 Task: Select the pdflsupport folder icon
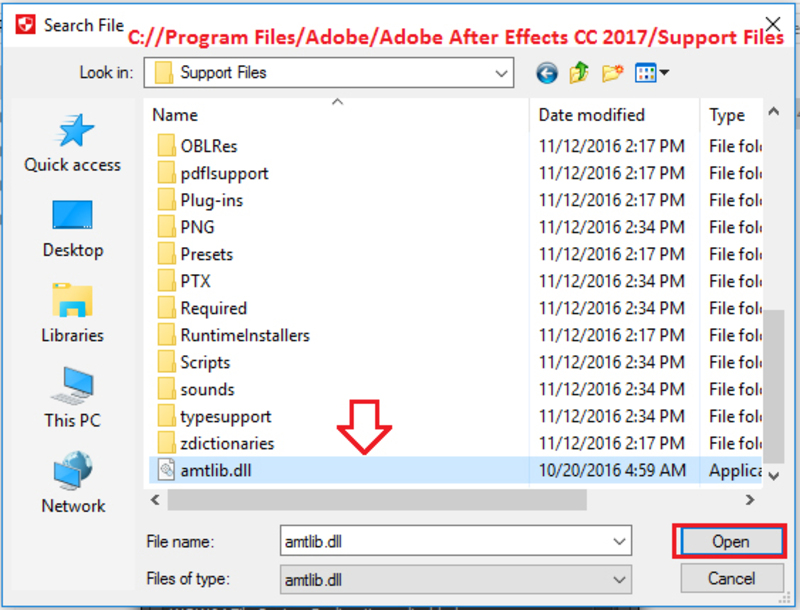coord(166,173)
